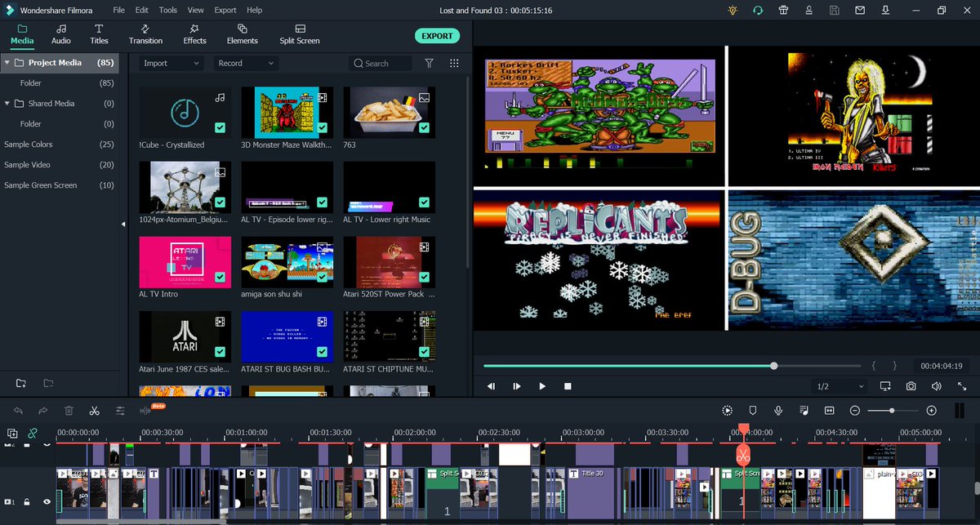Open the 1/2 preview quality dropdown
Screen dimensions: 980x525
point(840,386)
